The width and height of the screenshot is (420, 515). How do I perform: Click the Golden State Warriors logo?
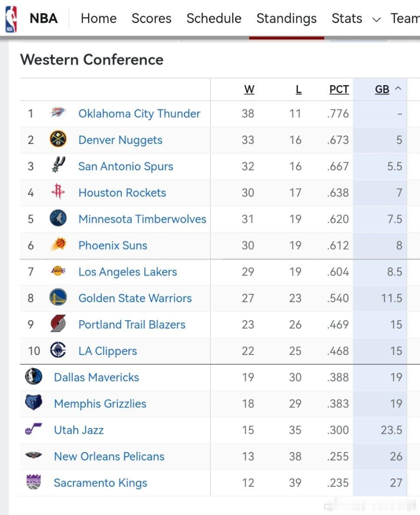click(x=58, y=298)
